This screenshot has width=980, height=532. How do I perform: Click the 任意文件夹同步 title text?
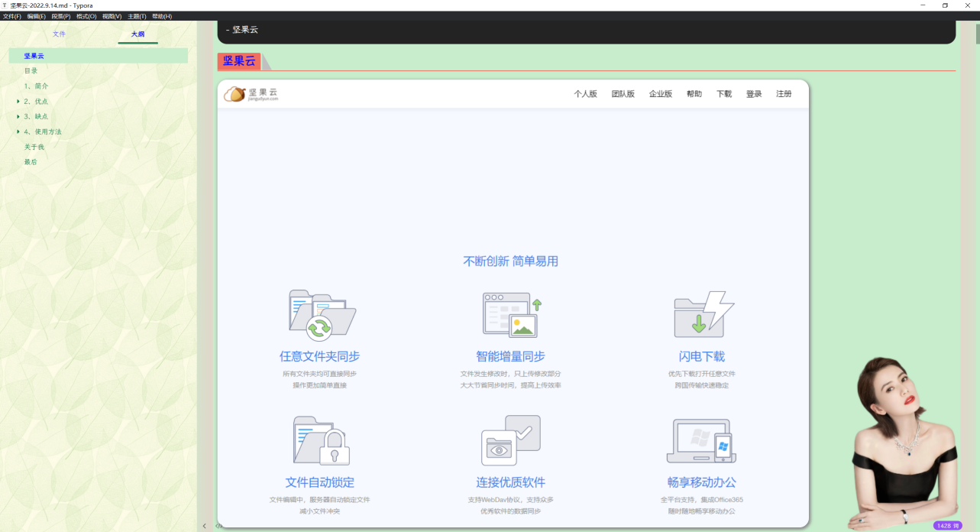(319, 356)
